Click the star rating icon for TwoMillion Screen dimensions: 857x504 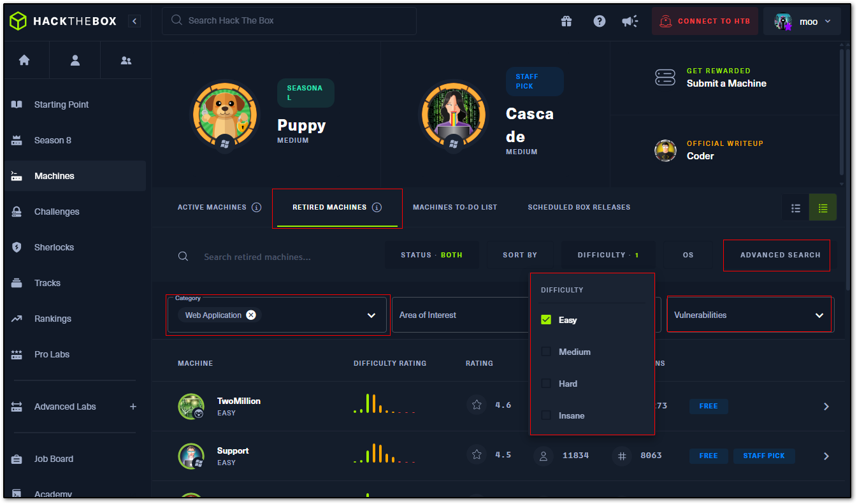(x=476, y=405)
